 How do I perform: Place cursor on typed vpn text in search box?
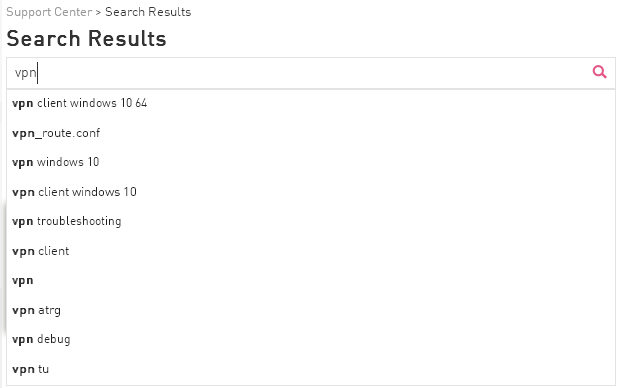(x=26, y=73)
